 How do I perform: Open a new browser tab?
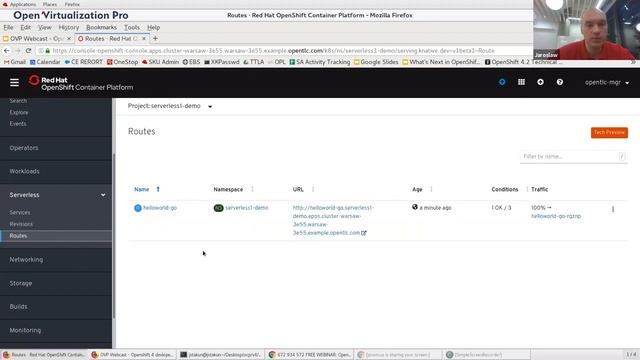[x=155, y=38]
